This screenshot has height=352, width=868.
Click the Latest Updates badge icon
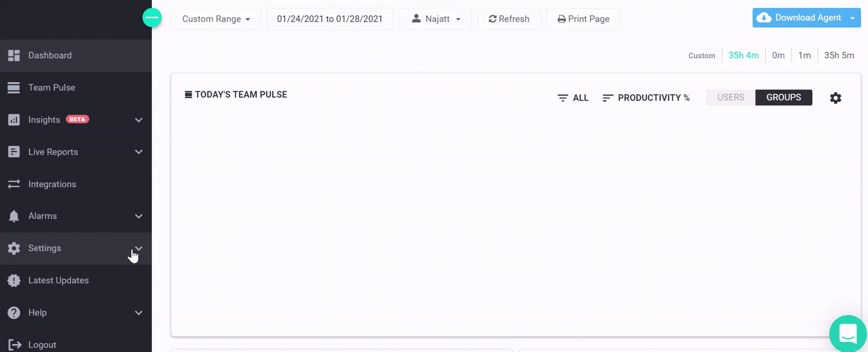pos(14,280)
